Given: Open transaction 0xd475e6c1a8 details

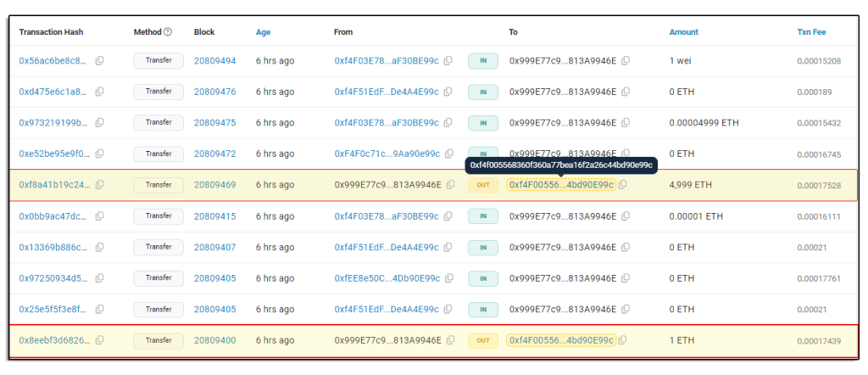Looking at the screenshot, I should (53, 92).
